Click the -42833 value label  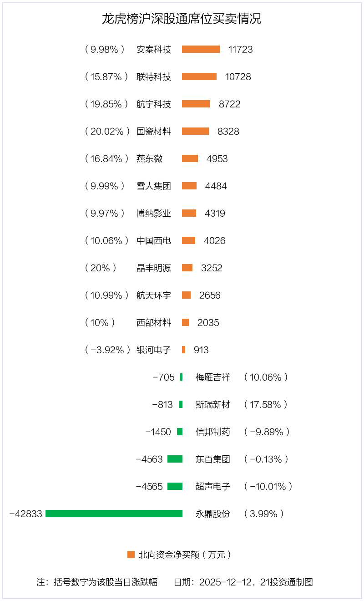point(26,514)
